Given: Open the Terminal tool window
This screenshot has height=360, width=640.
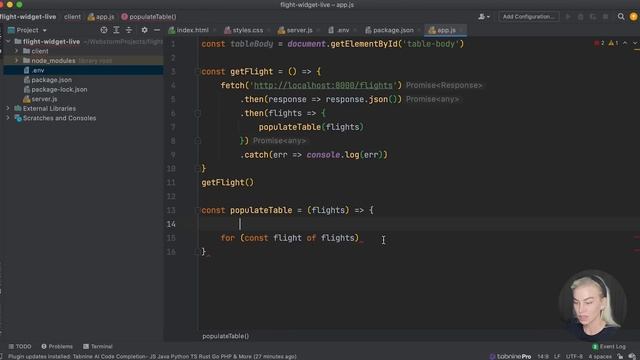Looking at the screenshot, I should [x=98, y=347].
